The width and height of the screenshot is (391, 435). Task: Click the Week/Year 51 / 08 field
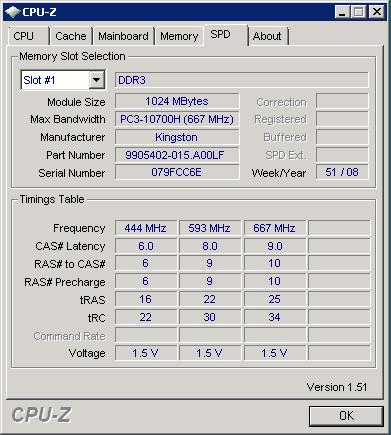pyautogui.click(x=342, y=172)
